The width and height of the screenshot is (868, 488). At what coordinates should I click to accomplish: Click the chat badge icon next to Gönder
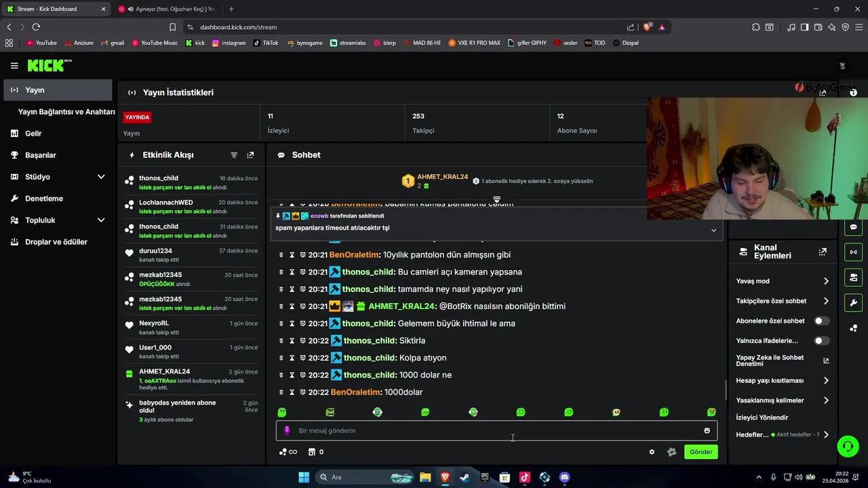(x=672, y=452)
